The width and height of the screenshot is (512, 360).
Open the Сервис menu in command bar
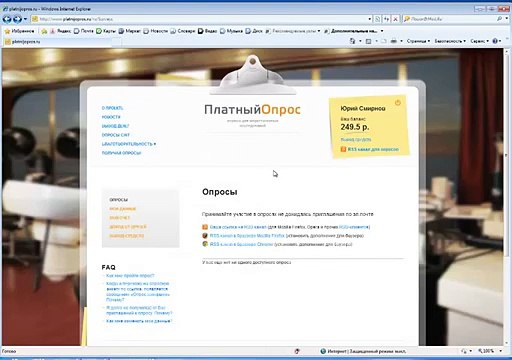tap(479, 41)
